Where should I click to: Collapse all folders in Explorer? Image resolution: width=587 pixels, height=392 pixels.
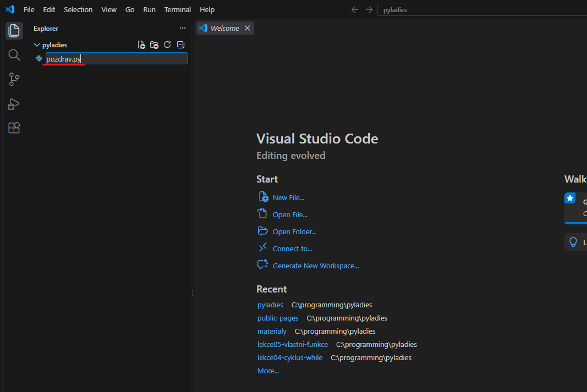click(x=180, y=45)
